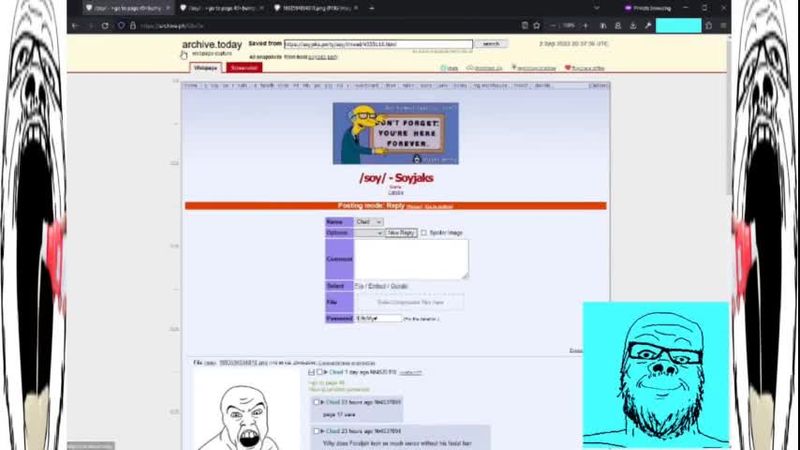Click the Password input field
800x450 pixels.
(377, 318)
